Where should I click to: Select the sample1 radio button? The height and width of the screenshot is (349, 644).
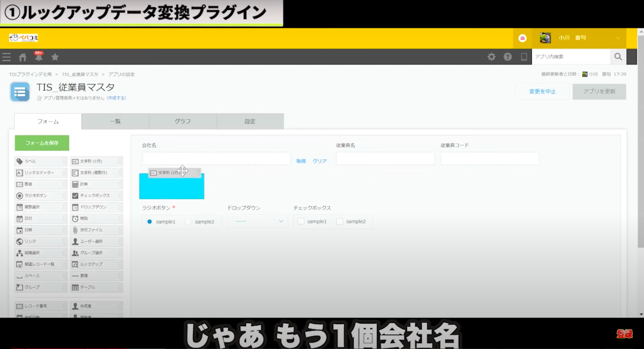pos(149,222)
